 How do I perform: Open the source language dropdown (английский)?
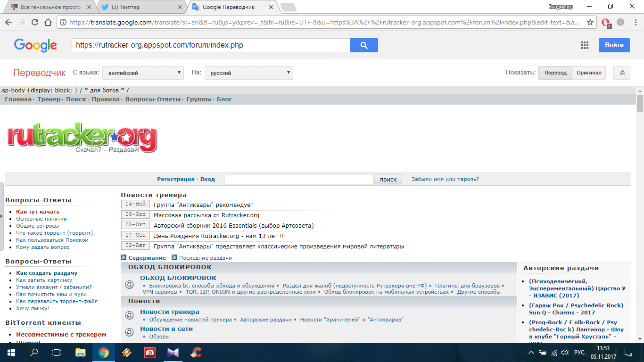pos(143,73)
